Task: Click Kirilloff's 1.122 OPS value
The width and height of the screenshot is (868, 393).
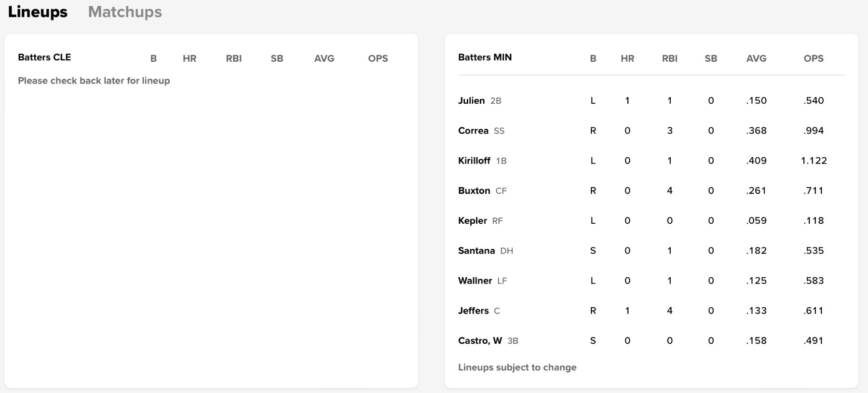Action: coord(814,161)
